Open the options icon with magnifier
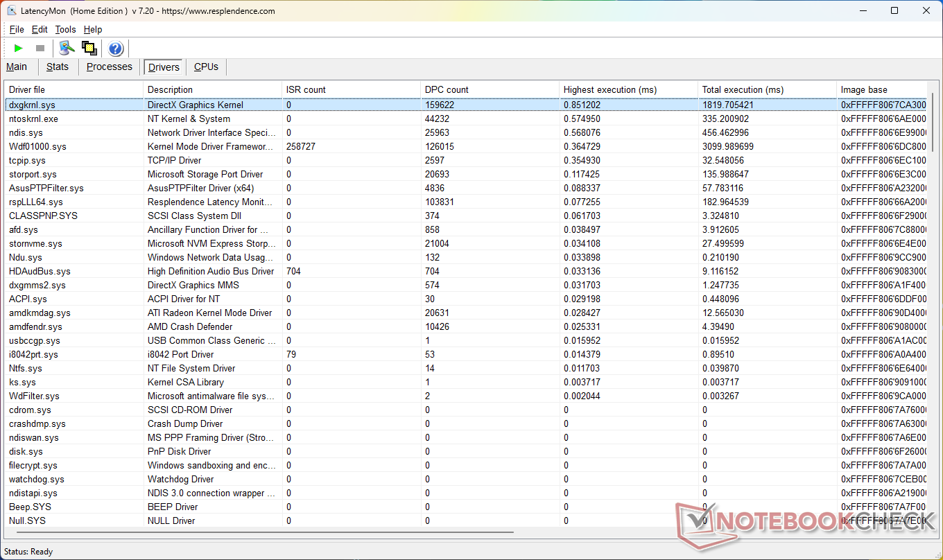The image size is (943, 560). pos(67,48)
